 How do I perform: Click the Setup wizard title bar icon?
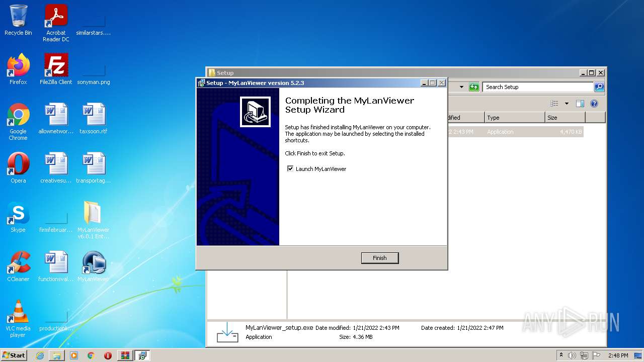pyautogui.click(x=201, y=83)
